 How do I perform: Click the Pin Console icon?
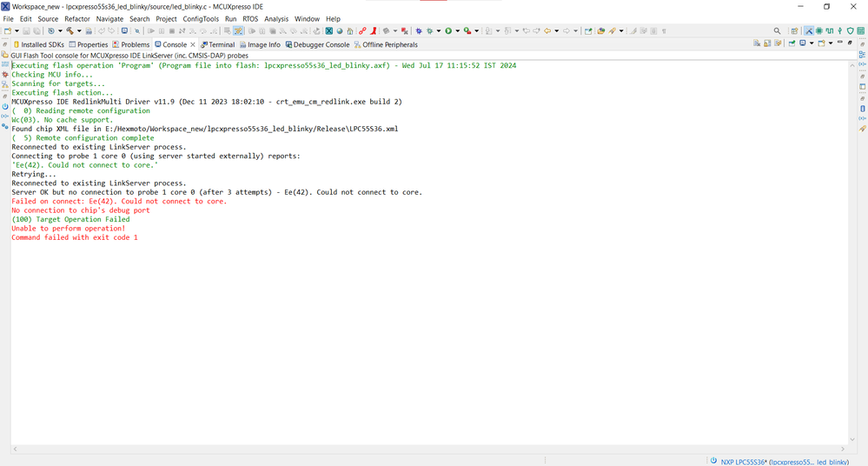point(792,43)
